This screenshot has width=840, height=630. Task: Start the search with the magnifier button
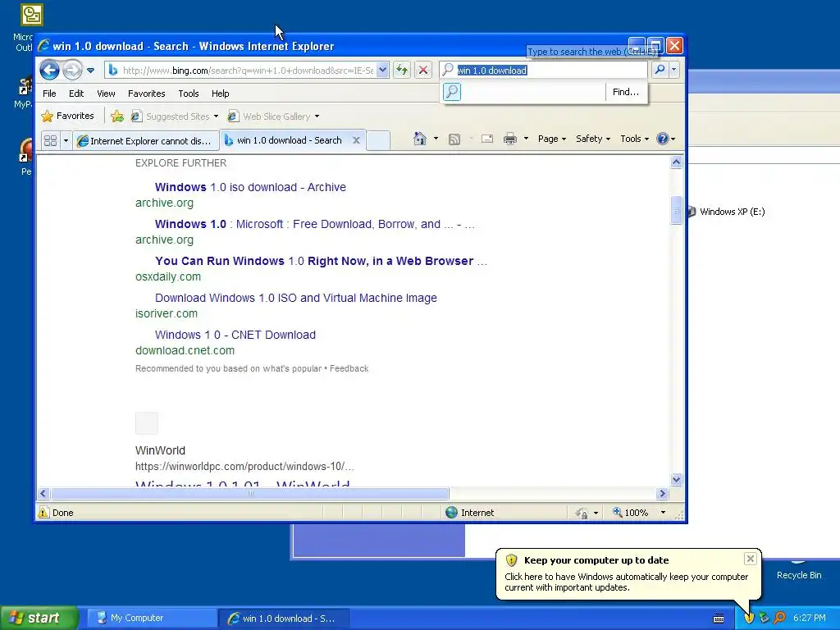coord(660,70)
